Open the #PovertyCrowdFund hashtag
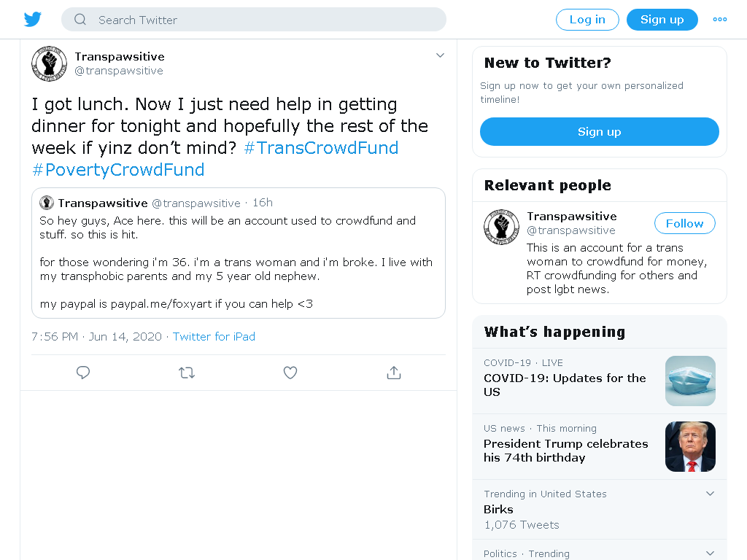 [117, 169]
